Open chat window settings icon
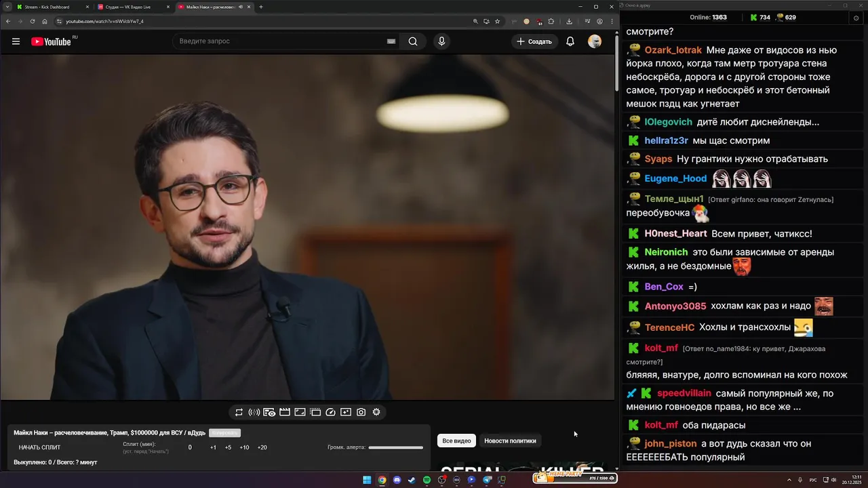Viewport: 868px width, 488px height. (856, 18)
